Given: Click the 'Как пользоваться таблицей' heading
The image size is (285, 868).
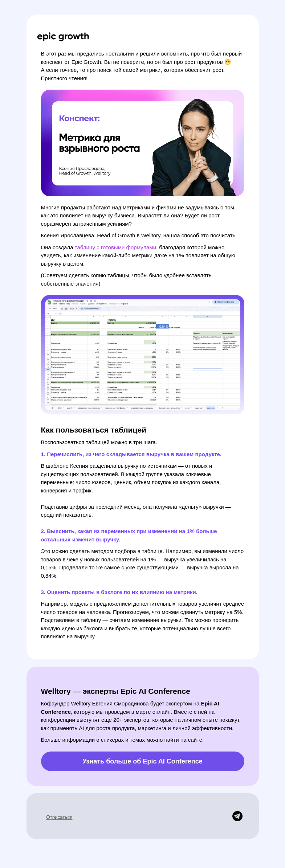Looking at the screenshot, I should (x=93, y=430).
